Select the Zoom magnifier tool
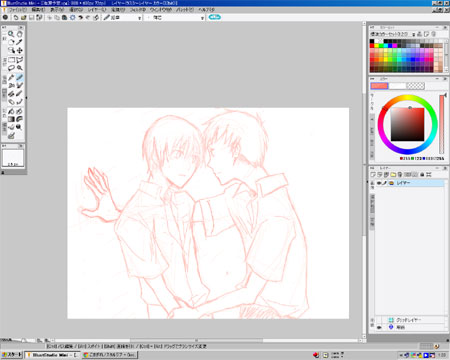Viewport: 450px width, 360px height. pyautogui.click(x=11, y=34)
